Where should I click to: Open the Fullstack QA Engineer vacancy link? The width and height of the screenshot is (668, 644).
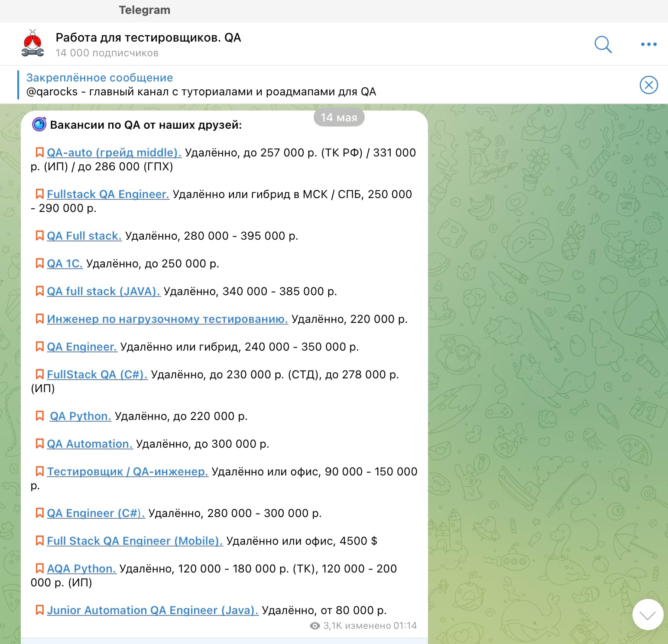pyautogui.click(x=108, y=194)
